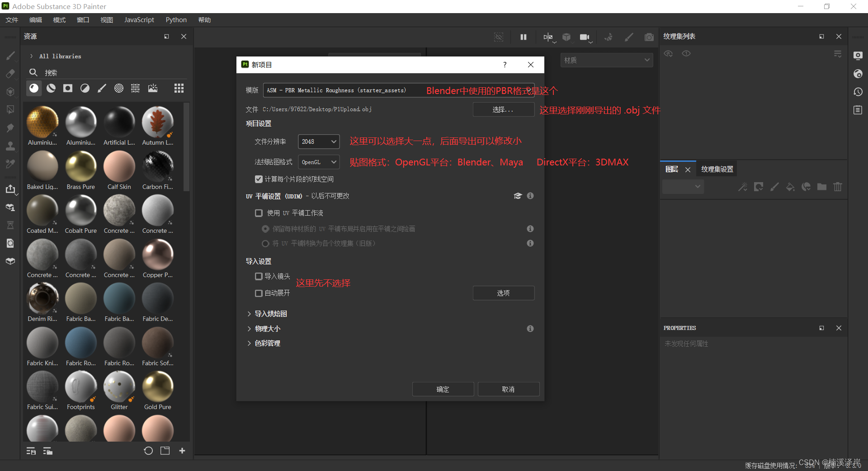Cancel the new project dialog with 取消

pos(508,389)
